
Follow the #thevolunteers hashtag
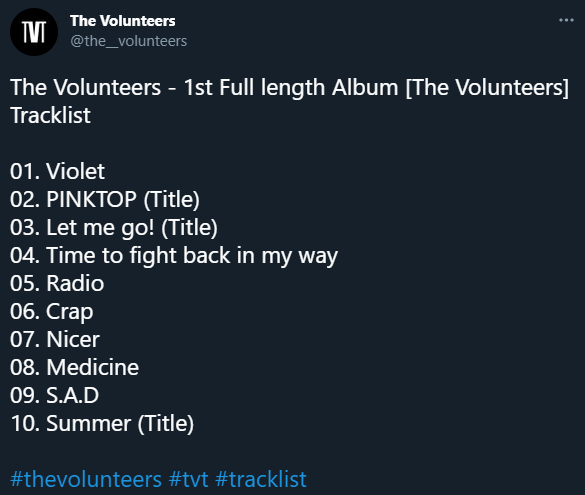[x=86, y=479]
